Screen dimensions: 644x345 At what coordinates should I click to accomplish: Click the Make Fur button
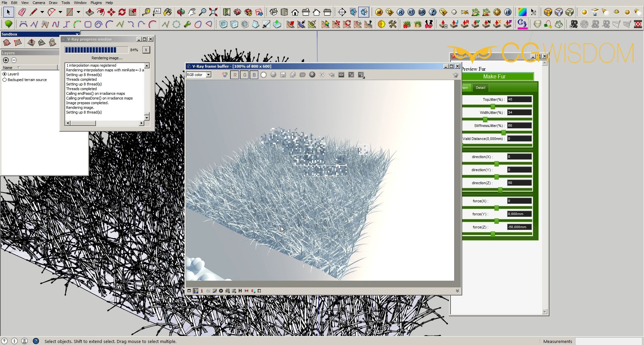(x=494, y=77)
